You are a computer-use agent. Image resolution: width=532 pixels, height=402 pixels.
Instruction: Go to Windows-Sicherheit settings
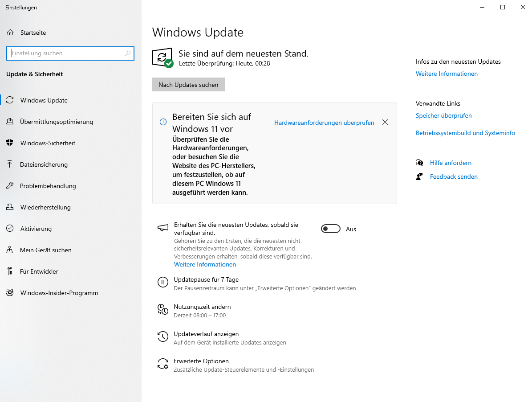tap(71, 143)
